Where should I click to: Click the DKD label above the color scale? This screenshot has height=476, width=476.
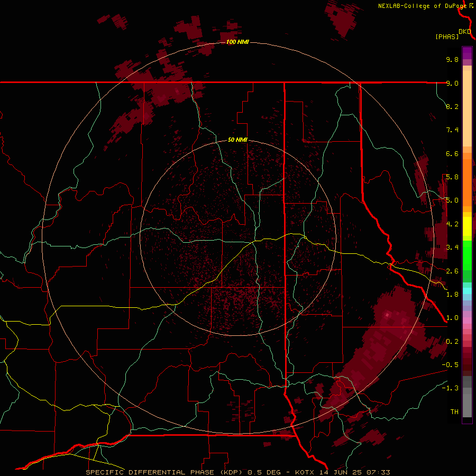tap(465, 32)
